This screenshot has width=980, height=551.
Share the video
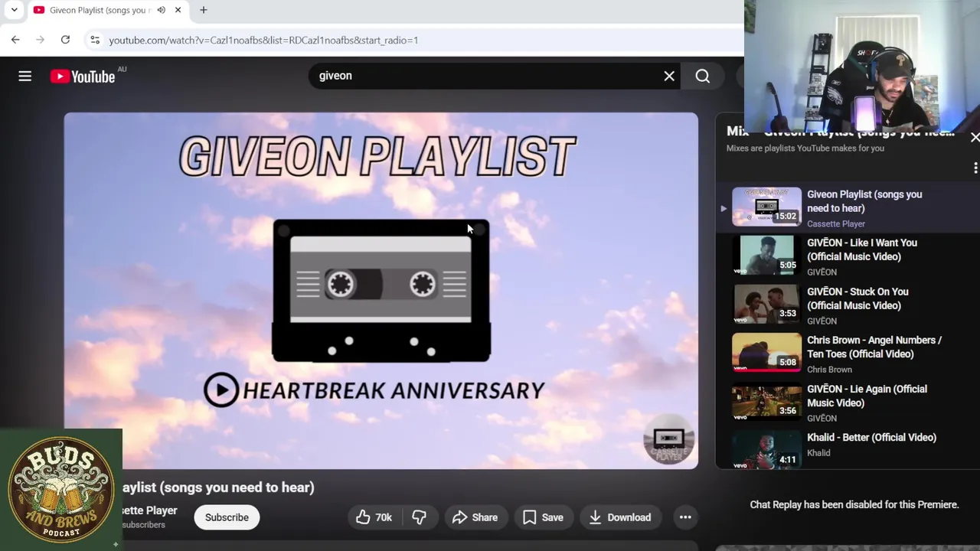[475, 517]
